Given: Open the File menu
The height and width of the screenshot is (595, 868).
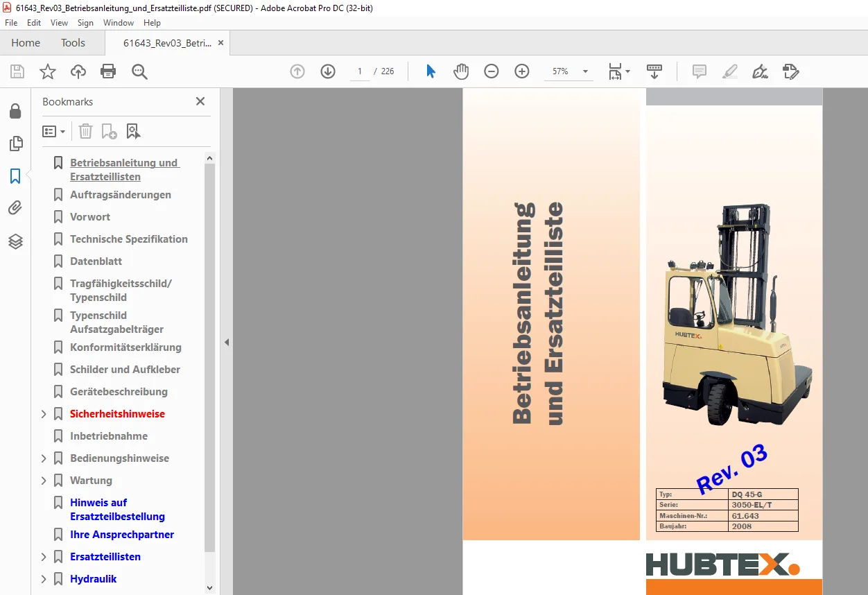Looking at the screenshot, I should (11, 23).
